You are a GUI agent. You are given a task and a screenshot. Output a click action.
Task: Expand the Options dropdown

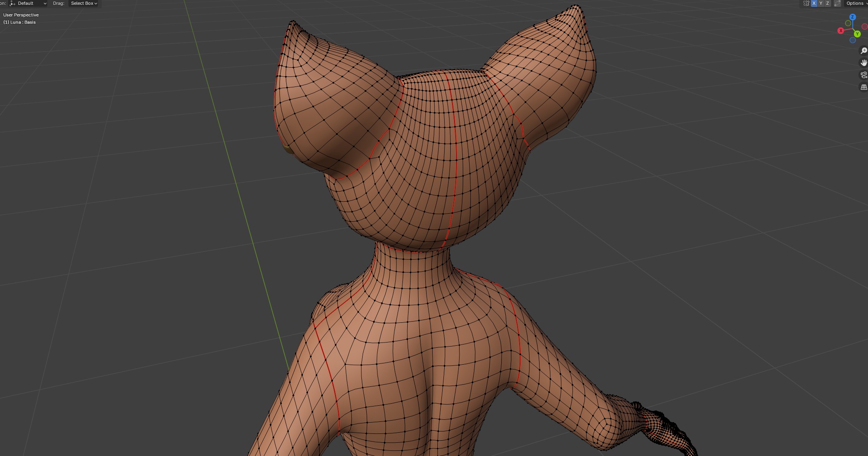(x=856, y=3)
